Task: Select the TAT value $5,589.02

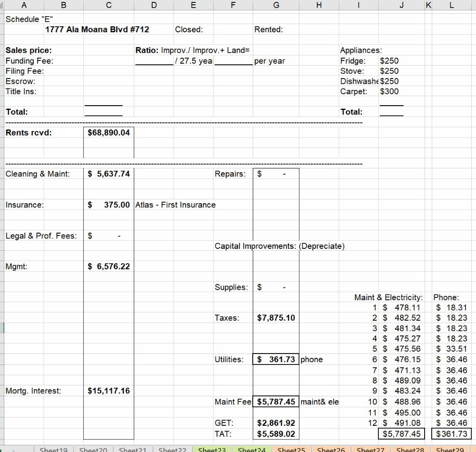Action: [276, 434]
